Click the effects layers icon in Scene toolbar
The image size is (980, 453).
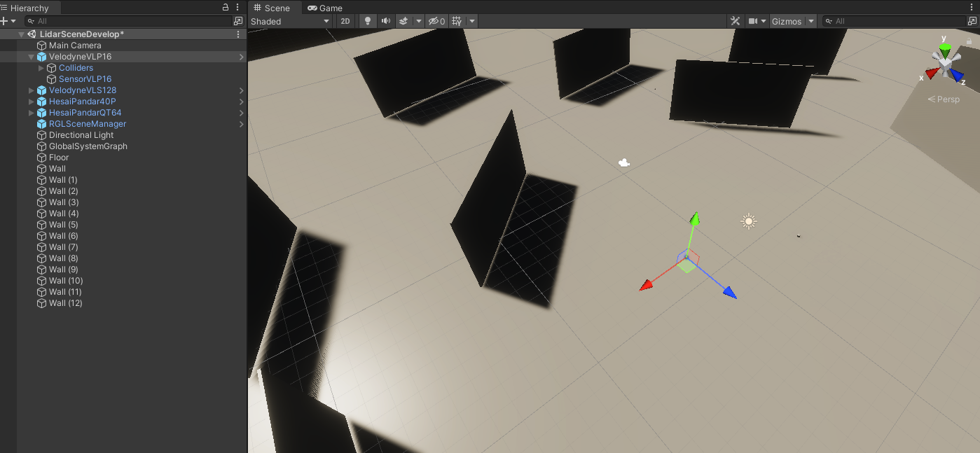click(403, 21)
